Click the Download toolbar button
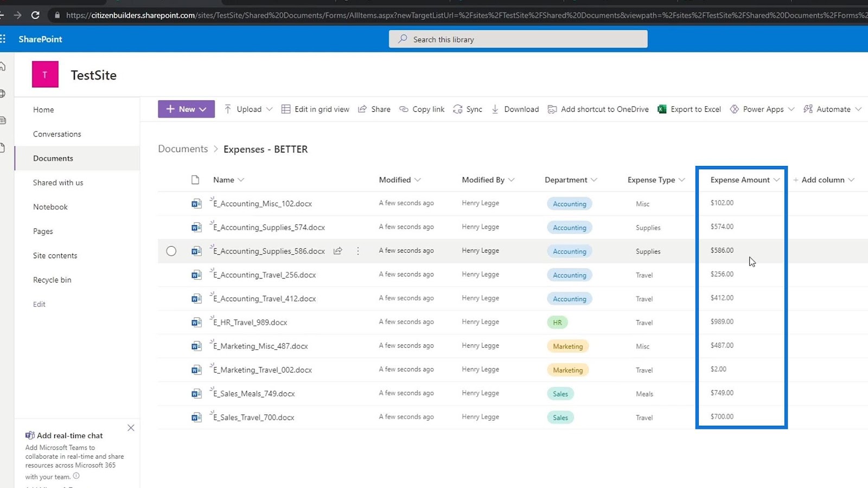868x488 pixels. pos(515,109)
